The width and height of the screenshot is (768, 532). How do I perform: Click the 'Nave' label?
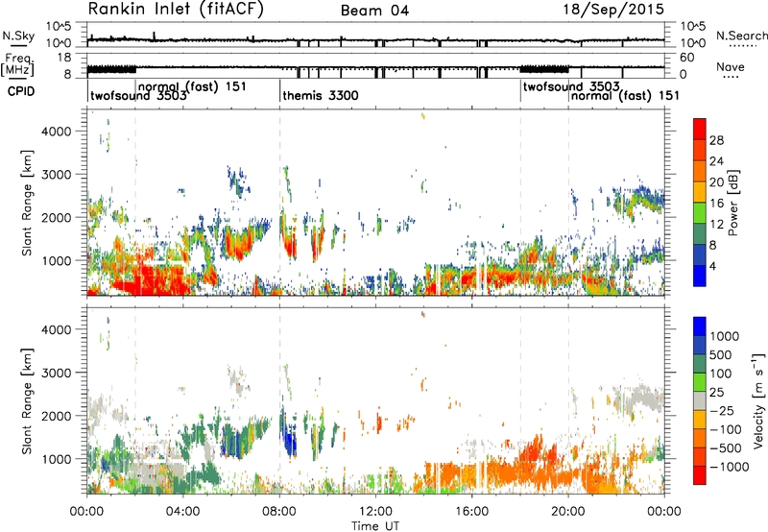click(731, 66)
